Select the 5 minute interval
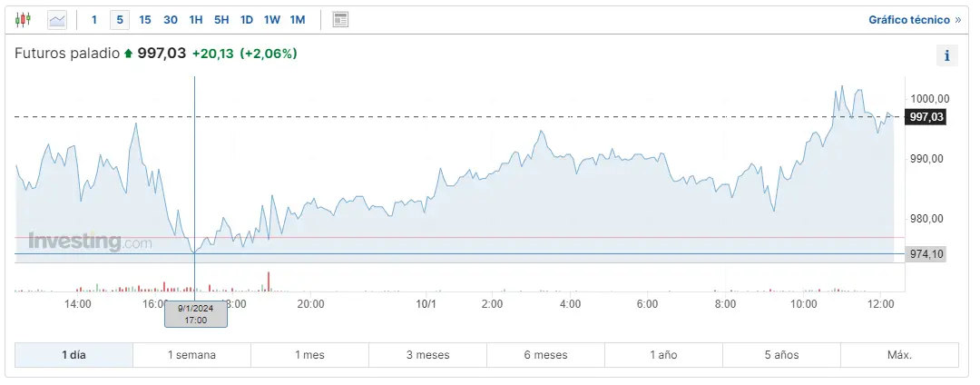The height and width of the screenshot is (385, 980). click(120, 19)
